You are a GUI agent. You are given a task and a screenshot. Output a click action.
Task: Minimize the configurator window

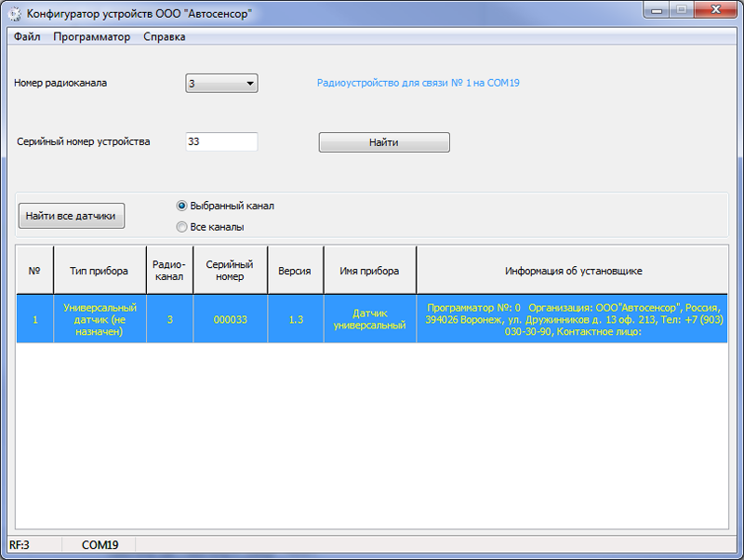click(657, 10)
